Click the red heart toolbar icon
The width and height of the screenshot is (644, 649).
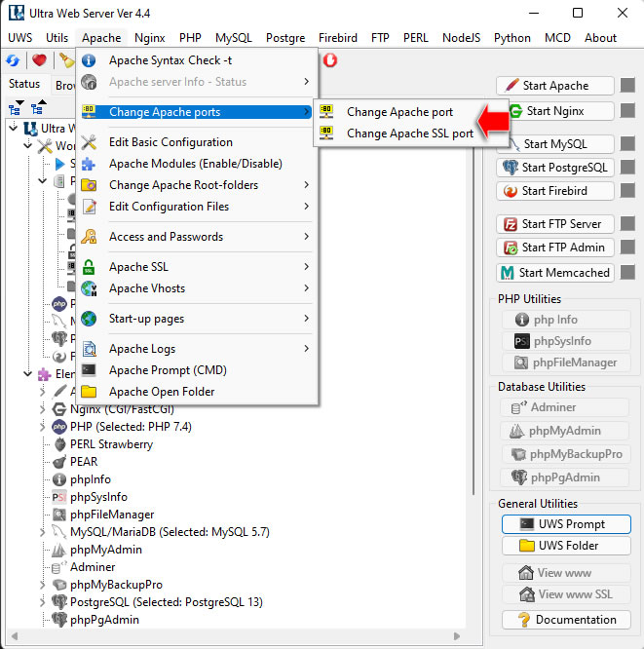point(39,60)
